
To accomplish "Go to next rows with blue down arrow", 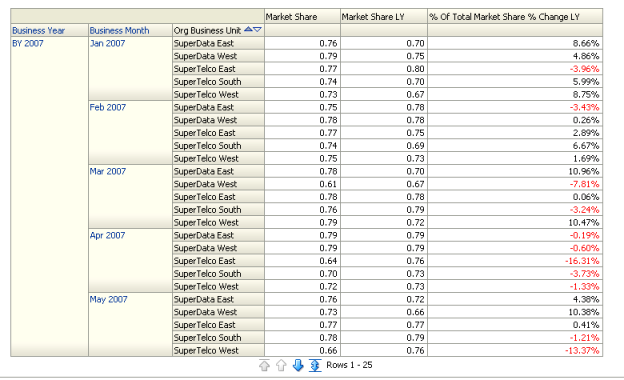I will 298,365.
